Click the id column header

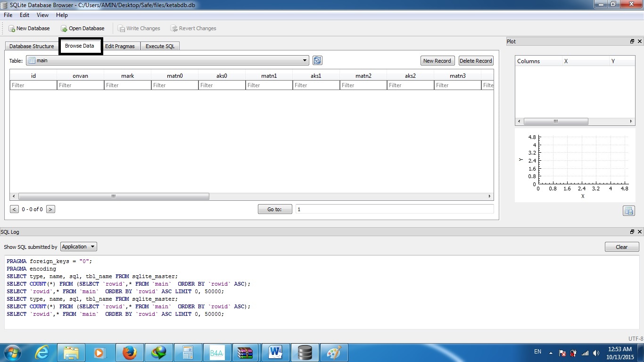pos(33,75)
